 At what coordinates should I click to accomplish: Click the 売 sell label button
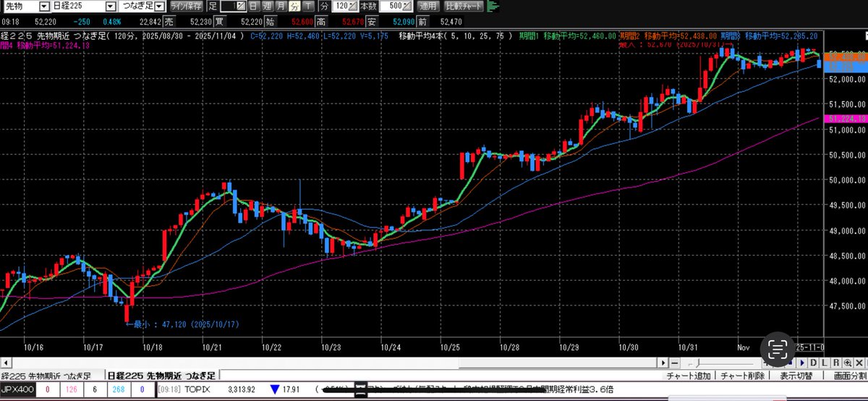pyautogui.click(x=169, y=20)
